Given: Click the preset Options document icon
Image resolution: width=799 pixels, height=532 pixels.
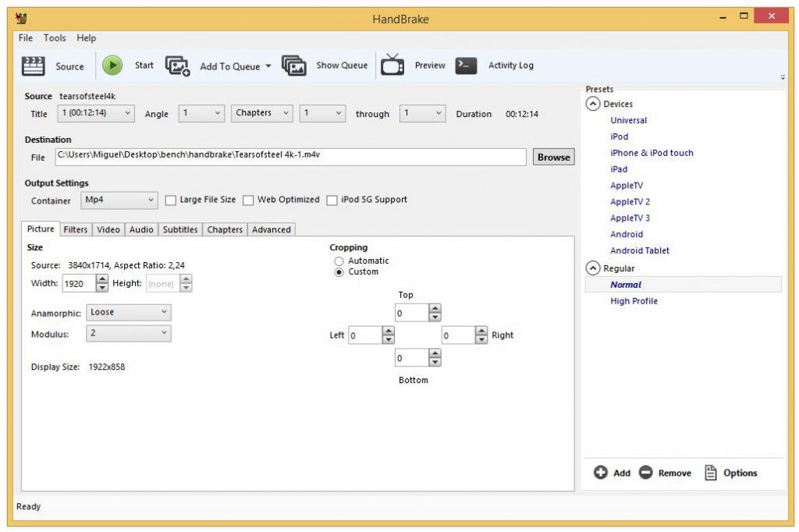Looking at the screenshot, I should click(x=710, y=473).
